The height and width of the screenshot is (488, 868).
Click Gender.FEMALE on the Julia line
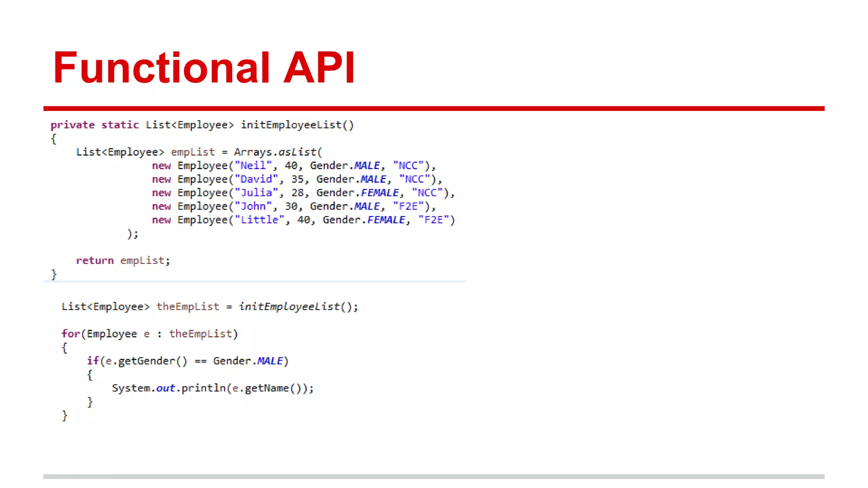pos(358,193)
